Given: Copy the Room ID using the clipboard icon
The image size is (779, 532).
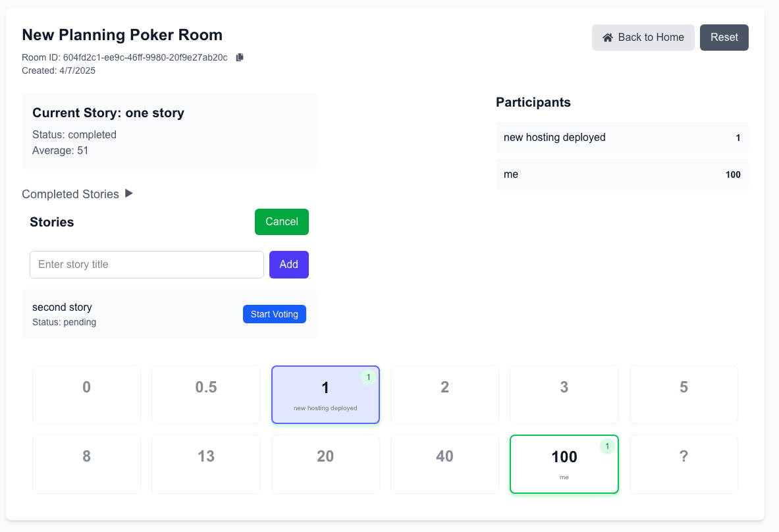Looking at the screenshot, I should tap(239, 57).
